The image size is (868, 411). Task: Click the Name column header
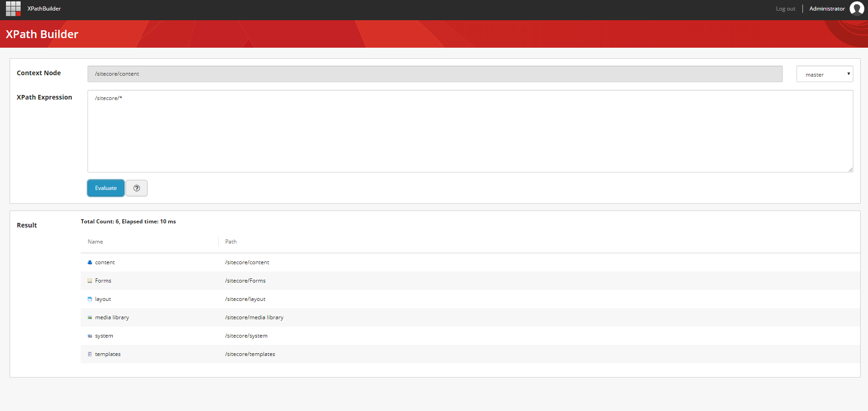pyautogui.click(x=95, y=242)
